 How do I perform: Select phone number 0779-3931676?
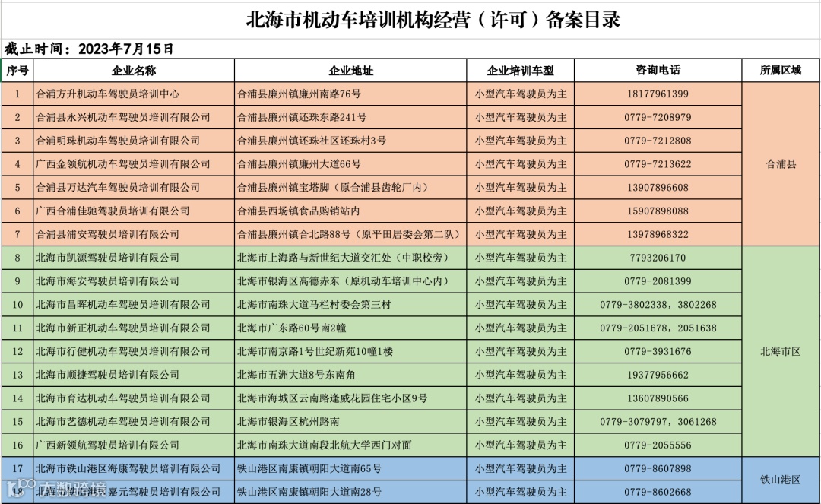coord(658,352)
